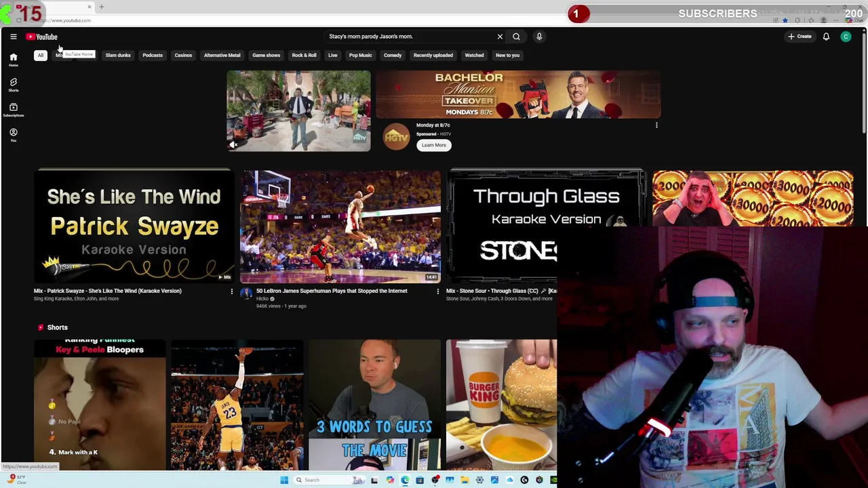Open the YouTube hamburger guide menu
Screen dimensions: 868x488
point(13,37)
